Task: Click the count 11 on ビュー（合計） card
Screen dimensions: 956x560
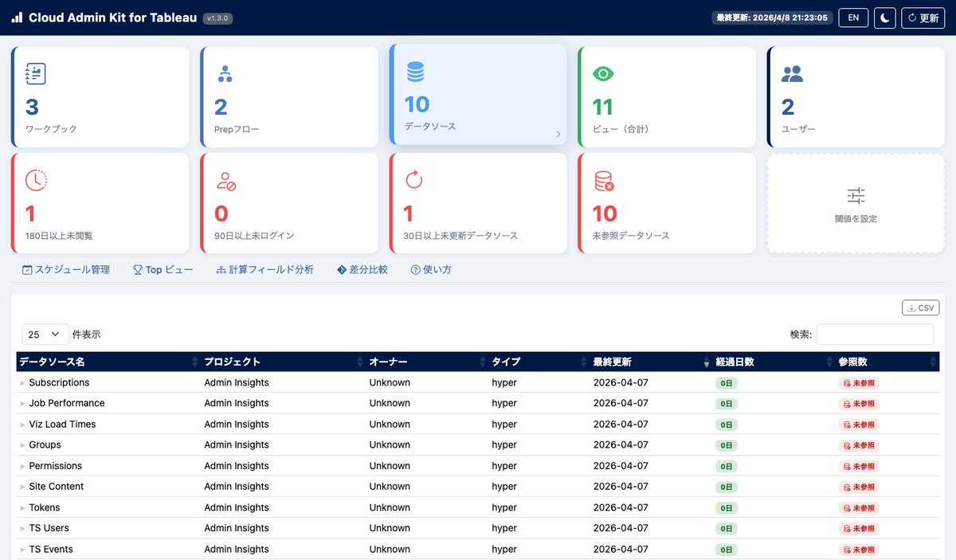Action: click(603, 107)
